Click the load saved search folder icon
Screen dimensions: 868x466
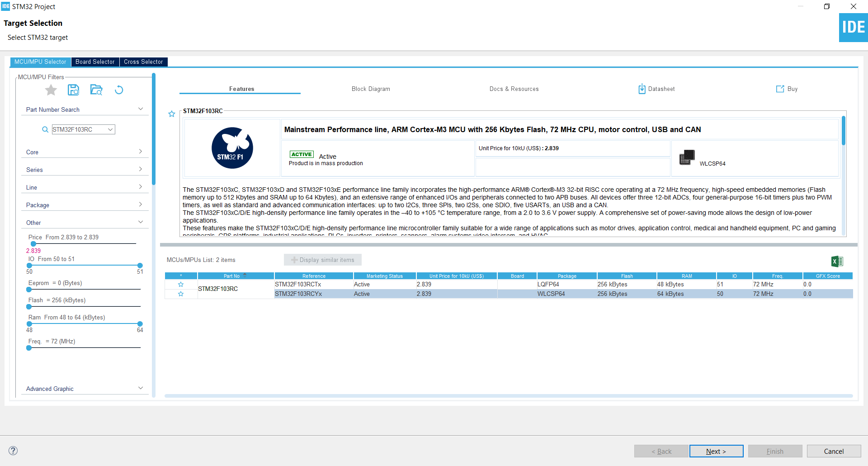[x=96, y=90]
